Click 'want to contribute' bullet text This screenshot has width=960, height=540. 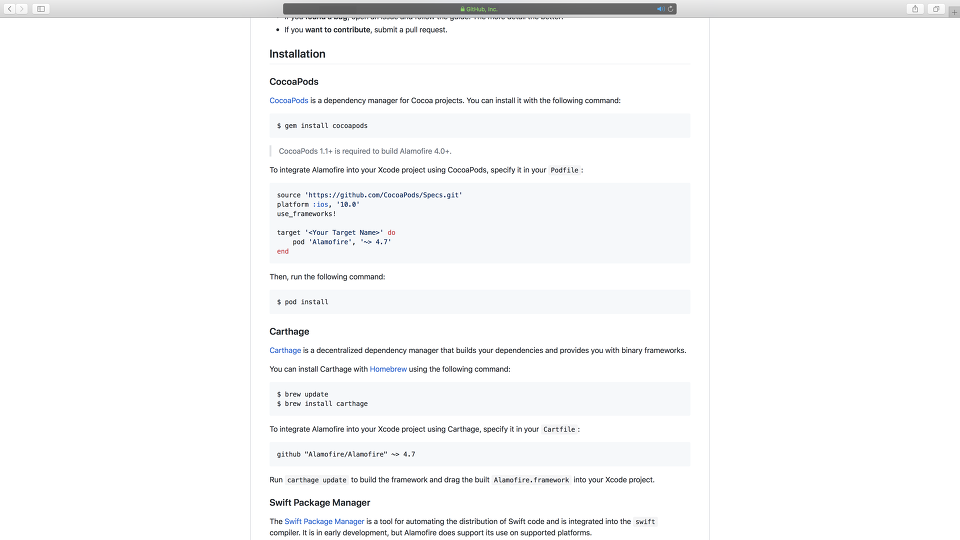pos(338,29)
